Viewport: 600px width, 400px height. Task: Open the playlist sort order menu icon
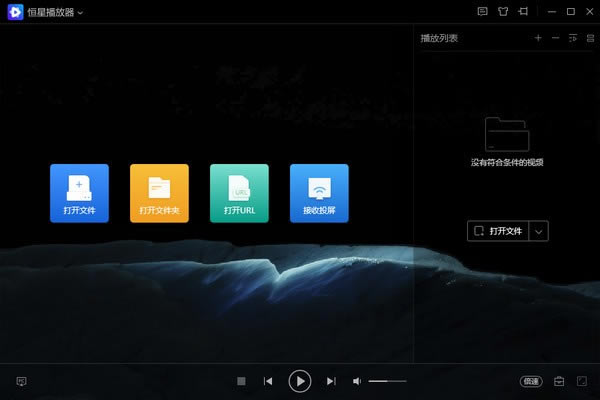click(x=573, y=38)
